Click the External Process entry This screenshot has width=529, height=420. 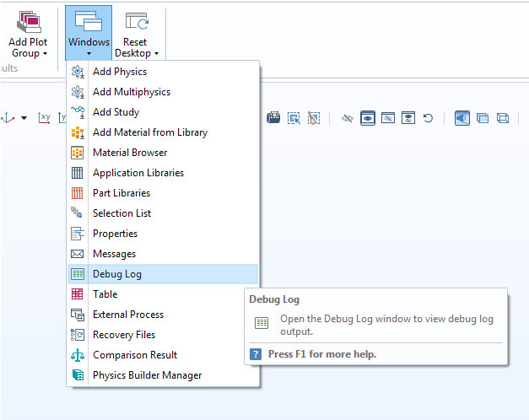click(128, 315)
